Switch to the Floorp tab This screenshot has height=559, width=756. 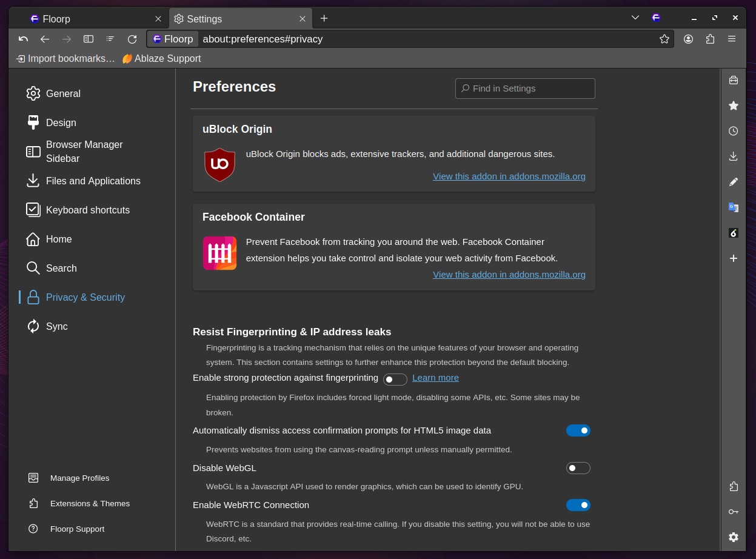pos(90,19)
